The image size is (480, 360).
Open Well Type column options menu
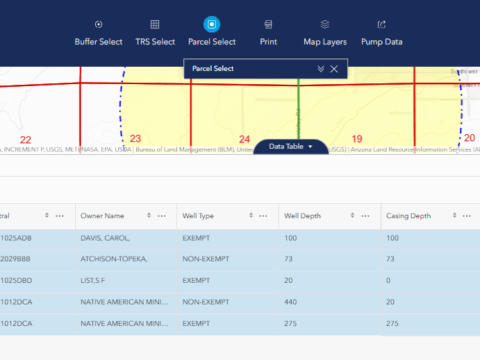tap(263, 216)
